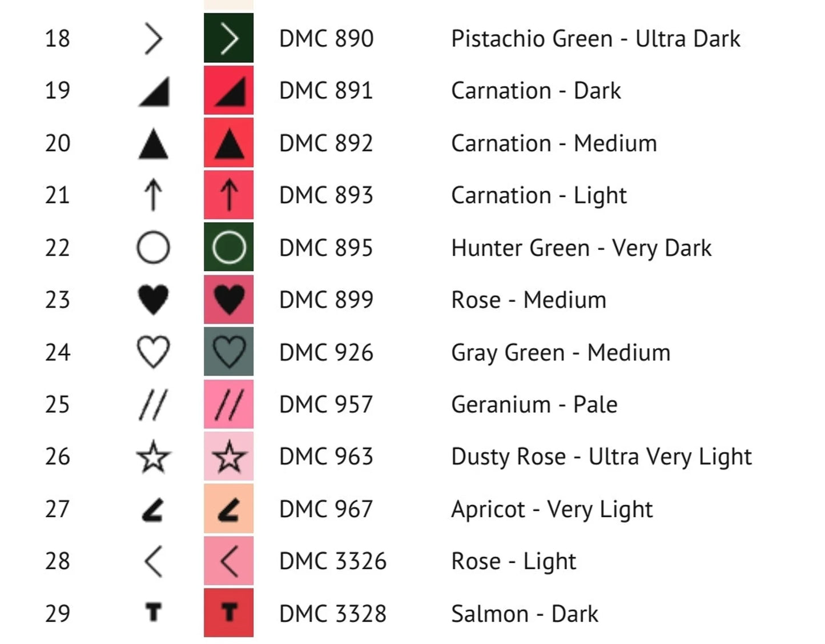Select the hollow circle symbol beside number 22

coord(153,248)
